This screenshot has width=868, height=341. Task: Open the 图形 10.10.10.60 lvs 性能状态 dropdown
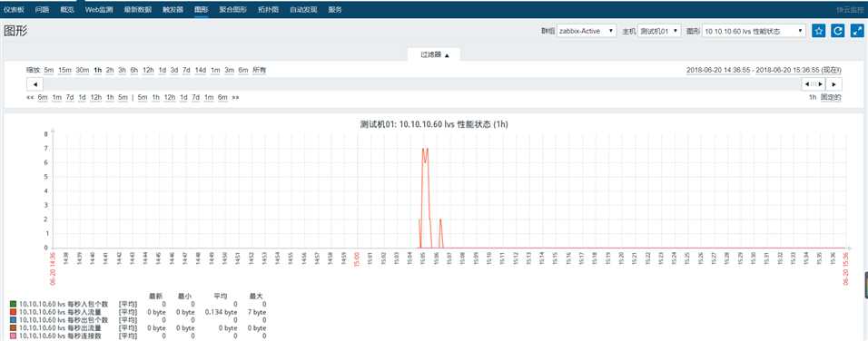click(x=754, y=31)
